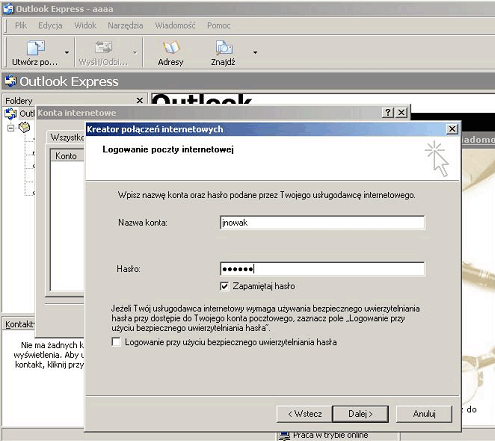Select Outlook Express root folder icon
This screenshot has width=495, height=441.
[x=10, y=113]
